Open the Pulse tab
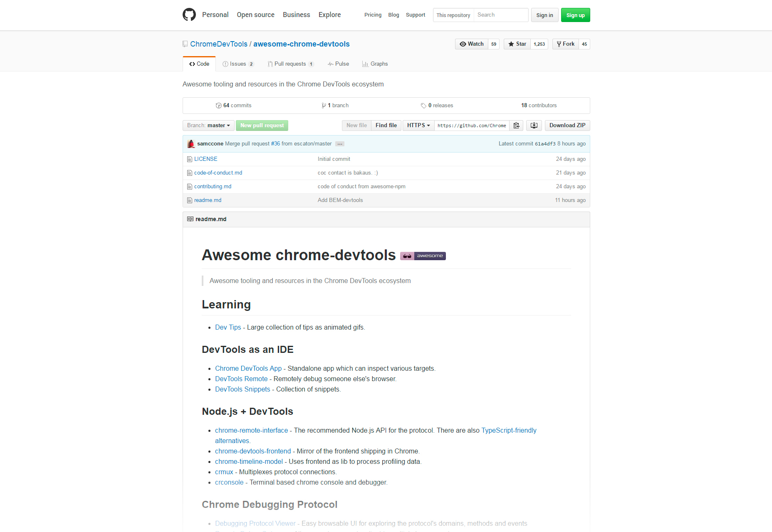 click(338, 64)
